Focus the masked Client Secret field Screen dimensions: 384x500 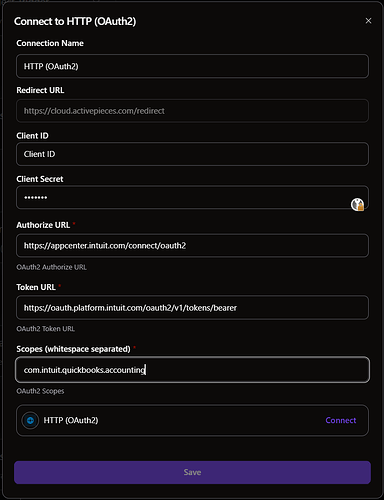(192, 197)
